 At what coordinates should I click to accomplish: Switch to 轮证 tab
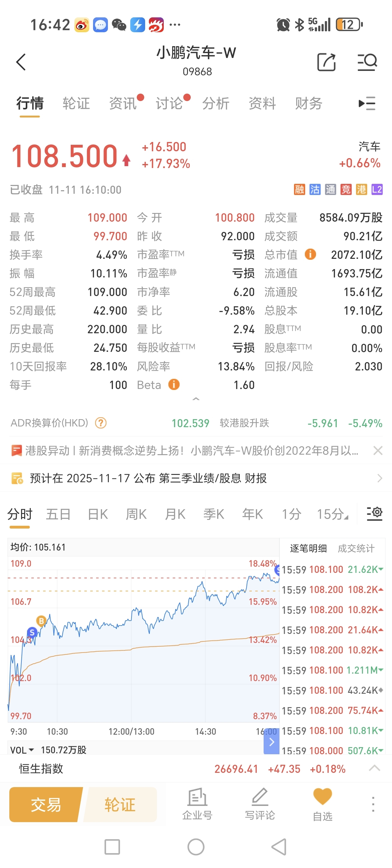[76, 104]
